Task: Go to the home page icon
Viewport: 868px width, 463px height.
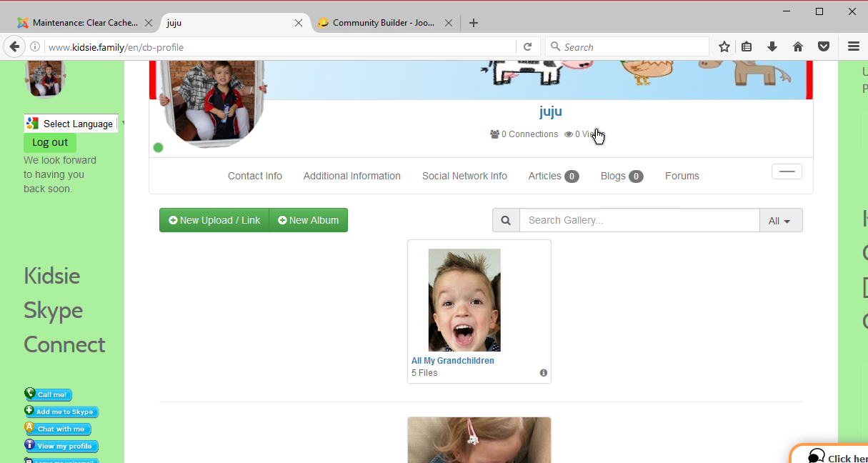Action: coord(798,47)
